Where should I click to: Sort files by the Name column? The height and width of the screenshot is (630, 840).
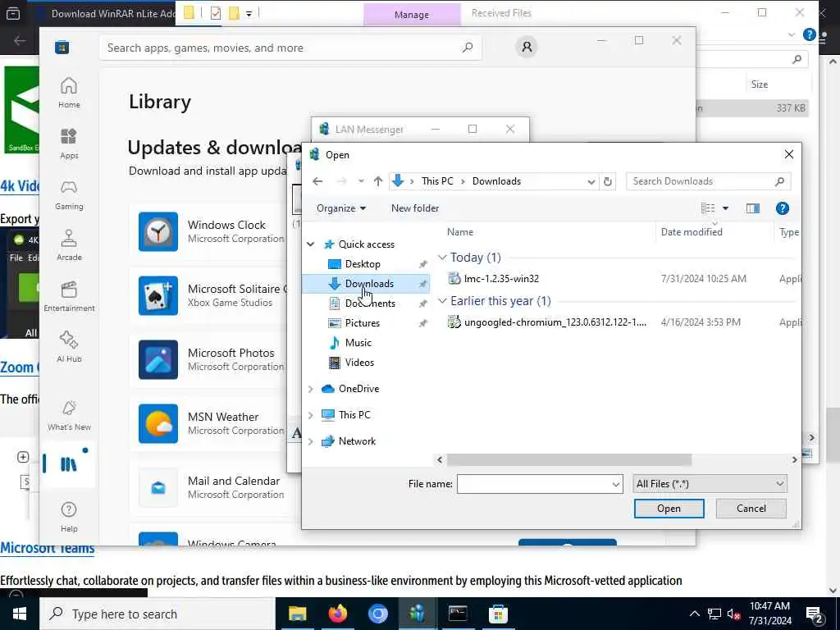coord(460,232)
